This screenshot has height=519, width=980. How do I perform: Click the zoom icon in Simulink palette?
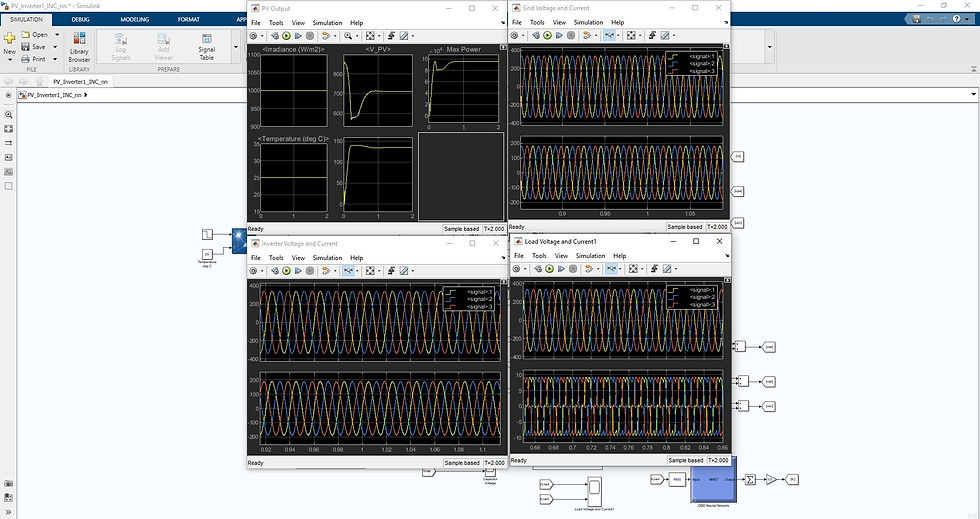click(8, 115)
